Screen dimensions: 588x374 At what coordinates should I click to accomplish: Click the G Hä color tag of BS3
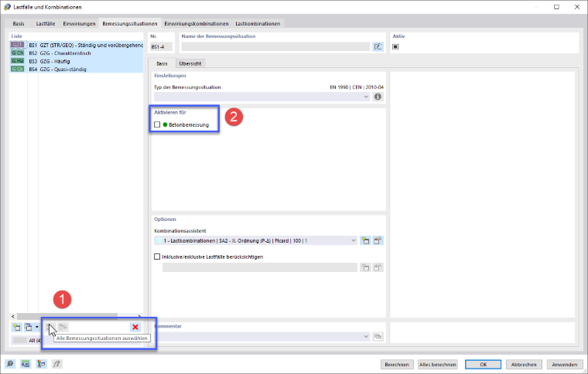(17, 61)
